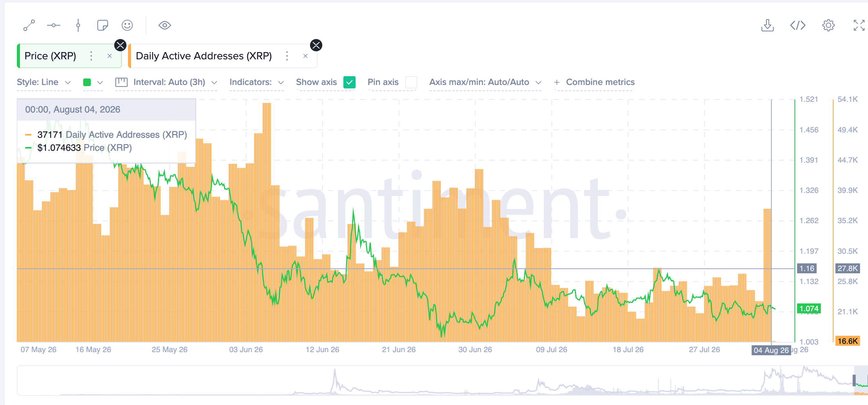Viewport: 868px width, 405px height.
Task: Click Combine metrics button
Action: click(x=594, y=82)
